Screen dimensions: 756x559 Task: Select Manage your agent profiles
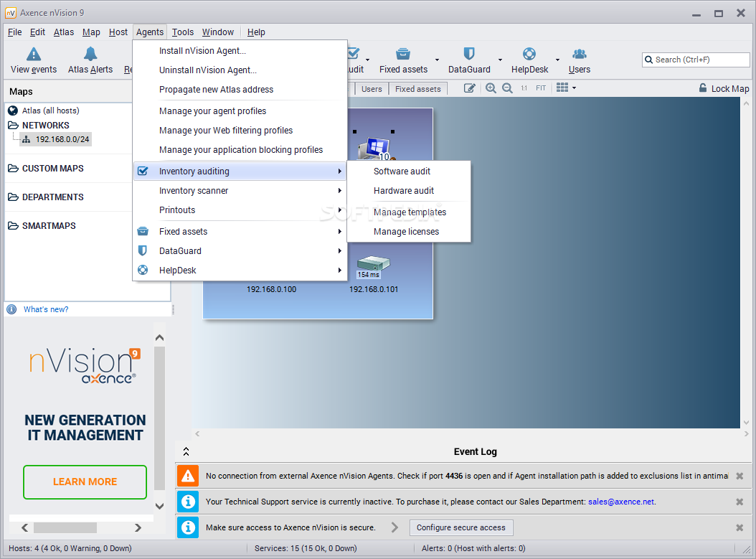pos(240,111)
